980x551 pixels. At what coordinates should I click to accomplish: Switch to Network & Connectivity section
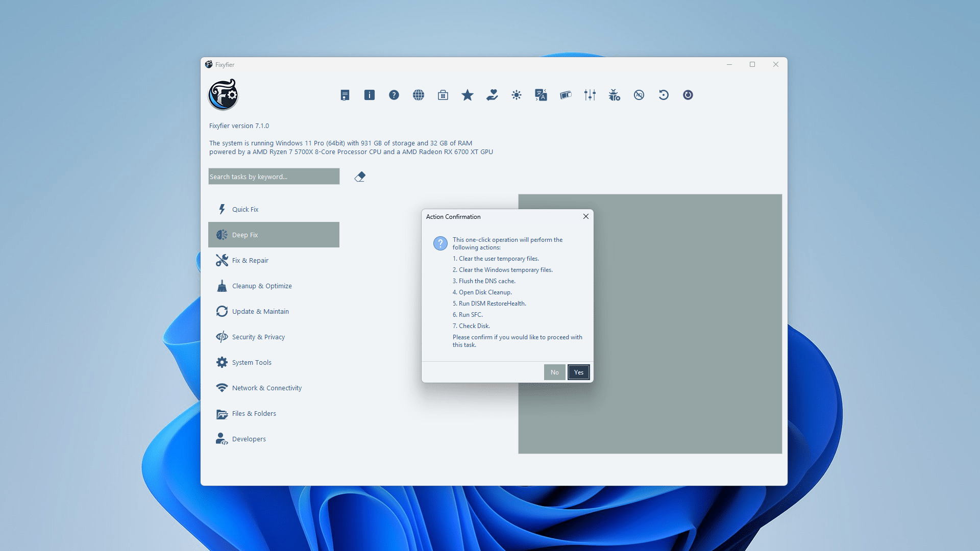(x=266, y=388)
